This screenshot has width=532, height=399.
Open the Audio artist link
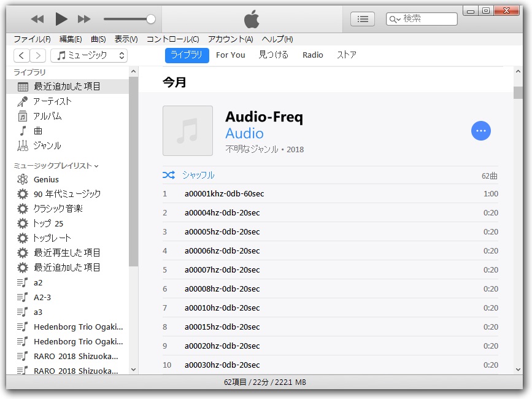(x=244, y=133)
